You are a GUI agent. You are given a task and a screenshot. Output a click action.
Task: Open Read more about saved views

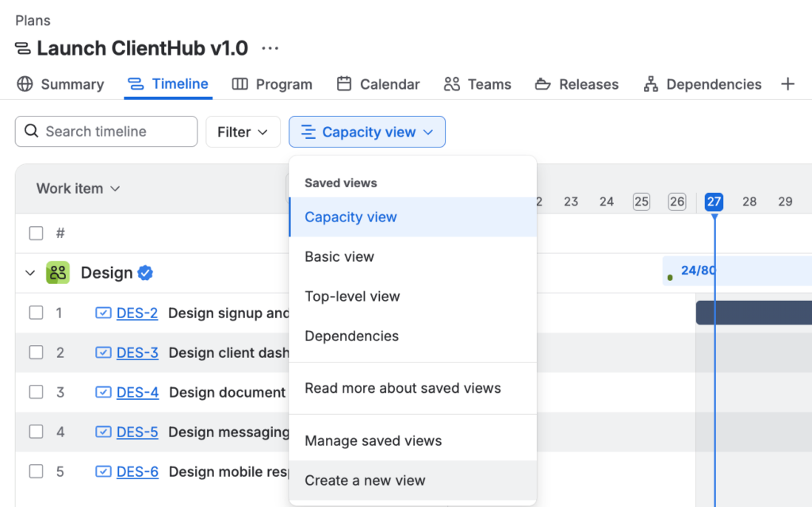tap(412, 388)
